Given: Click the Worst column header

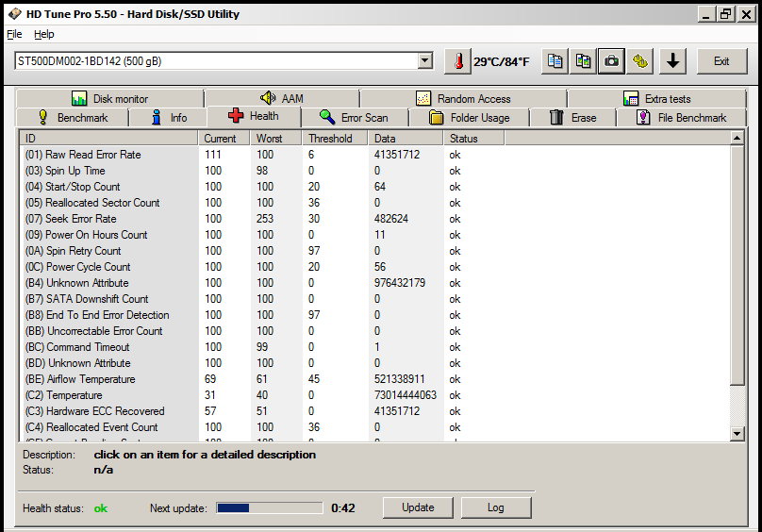Looking at the screenshot, I should 276,139.
